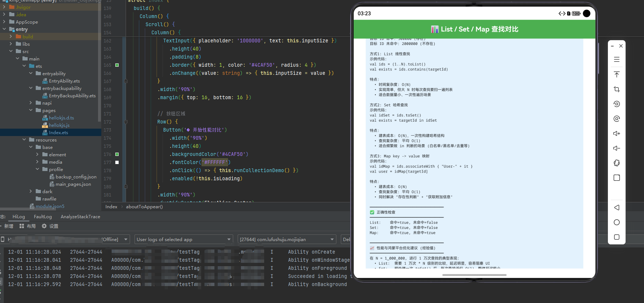Click green color swatch at line 165
The width and height of the screenshot is (644, 303).
click(x=117, y=65)
